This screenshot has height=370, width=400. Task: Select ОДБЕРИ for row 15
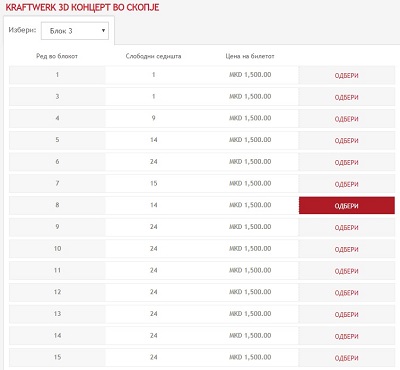(347, 358)
